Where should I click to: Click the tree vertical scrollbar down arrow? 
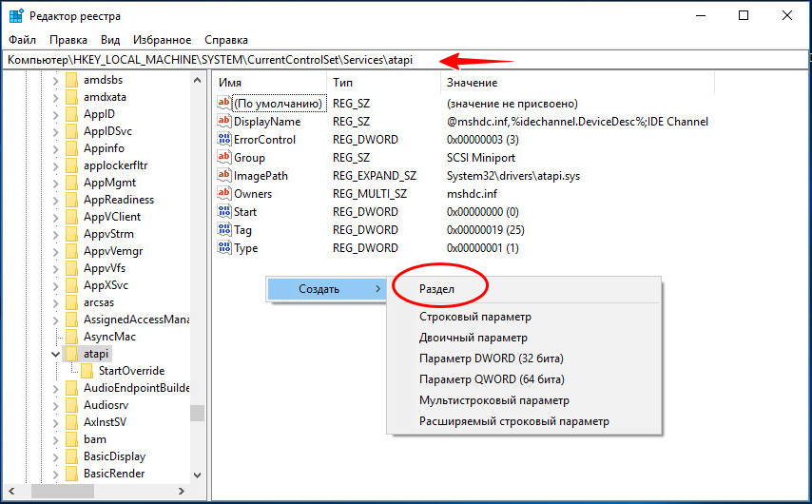[197, 475]
